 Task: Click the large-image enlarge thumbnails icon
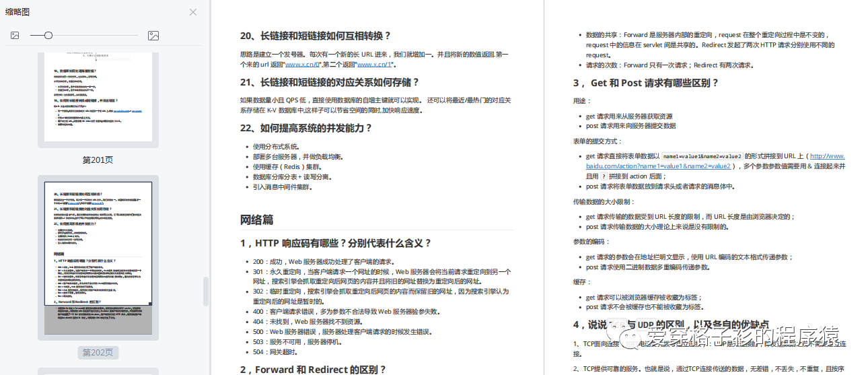click(x=153, y=35)
